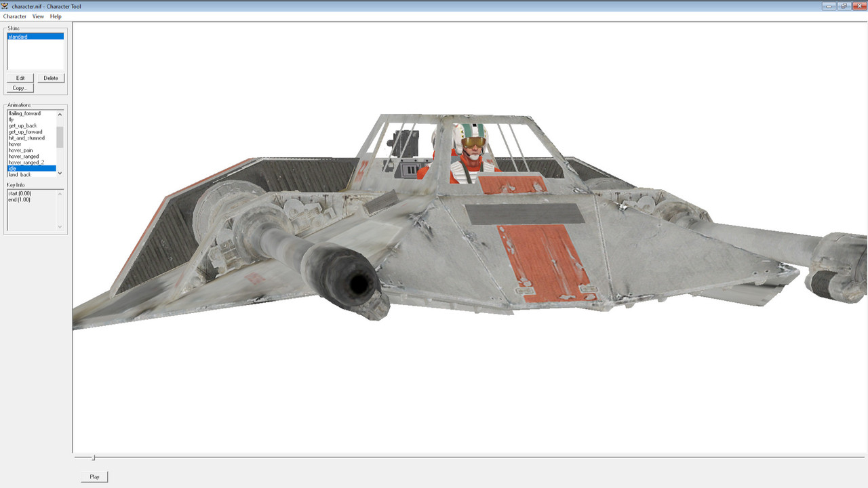The width and height of the screenshot is (868, 488).
Task: Close the Character Tool window
Action: click(x=859, y=5)
